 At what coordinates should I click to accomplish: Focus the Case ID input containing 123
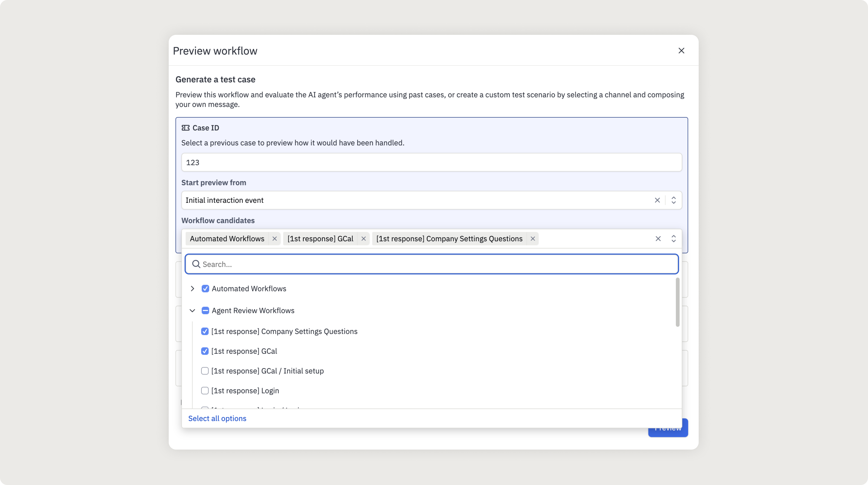431,162
